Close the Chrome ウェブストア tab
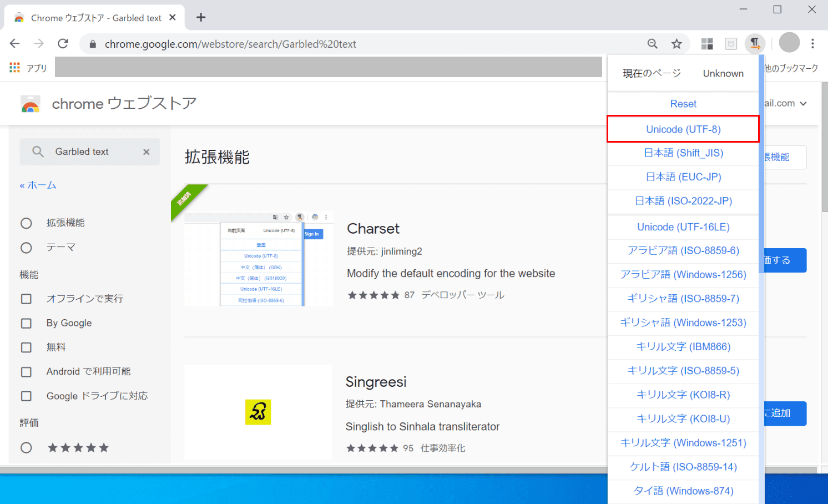This screenshot has height=504, width=828. tap(173, 17)
